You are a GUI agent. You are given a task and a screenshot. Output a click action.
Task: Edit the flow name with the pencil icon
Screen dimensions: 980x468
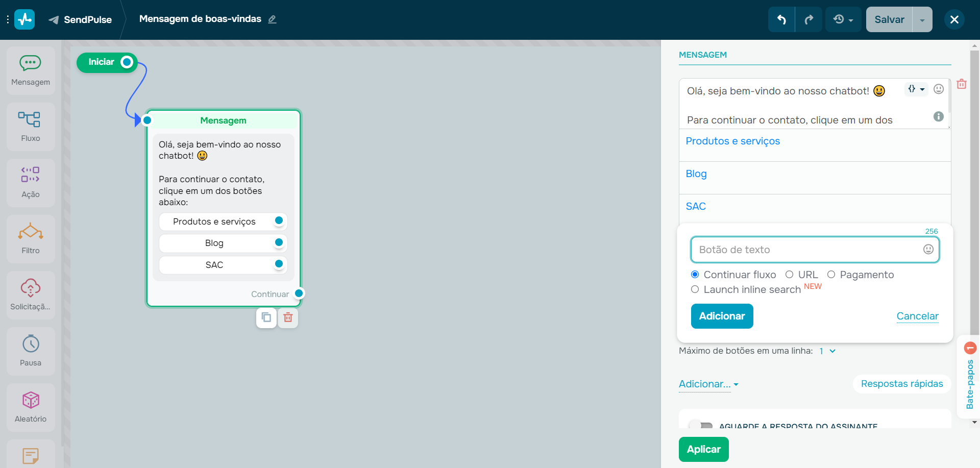click(273, 19)
